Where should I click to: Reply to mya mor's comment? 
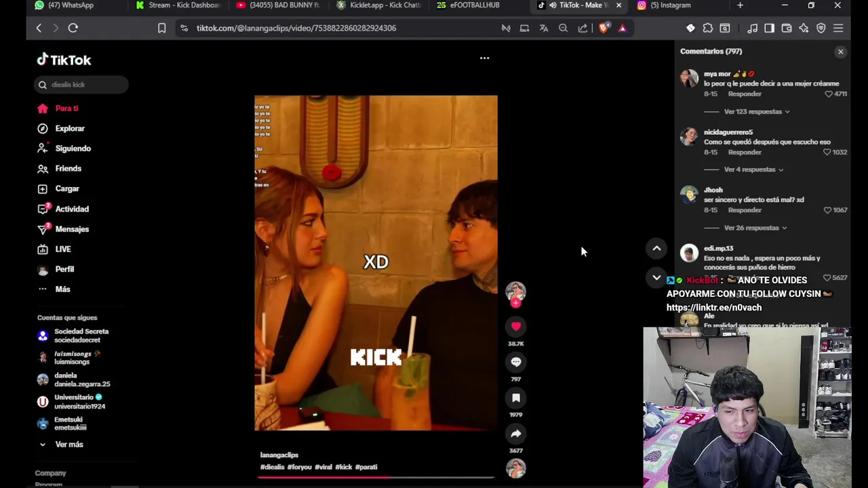pyautogui.click(x=745, y=94)
